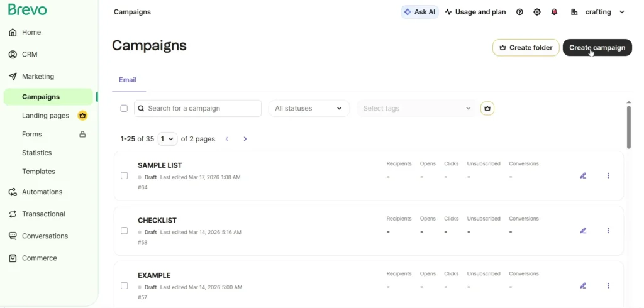
Task: Open the Select tags dropdown
Action: point(416,108)
